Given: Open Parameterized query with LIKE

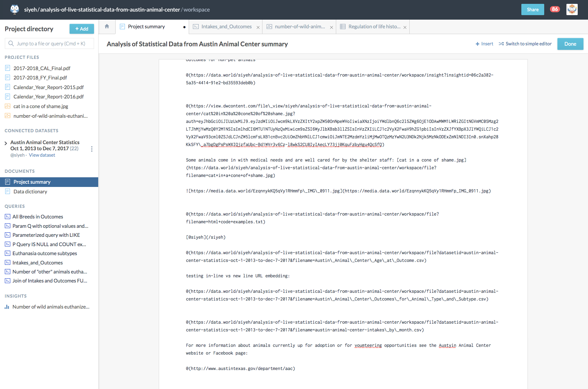Looking at the screenshot, I should pyautogui.click(x=46, y=235).
